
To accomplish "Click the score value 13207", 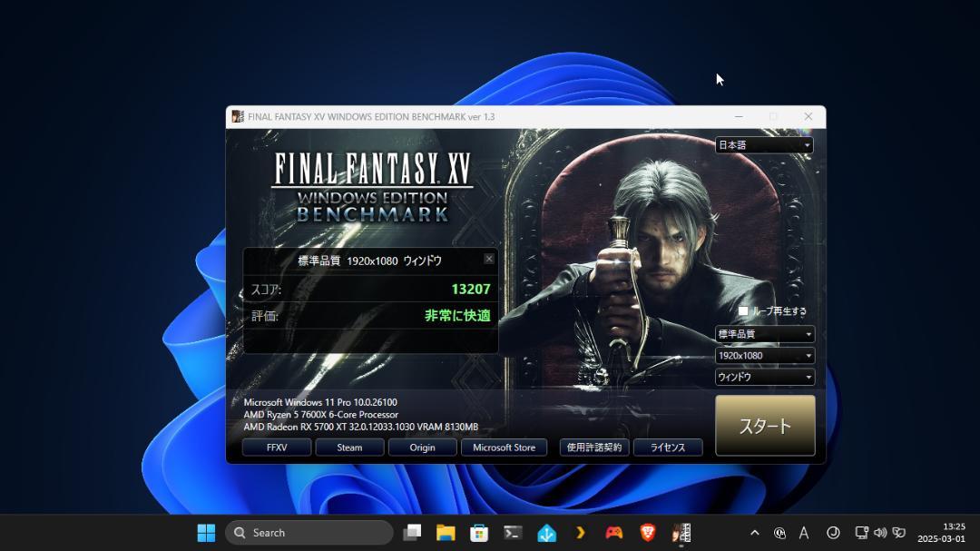I will click(x=471, y=289).
